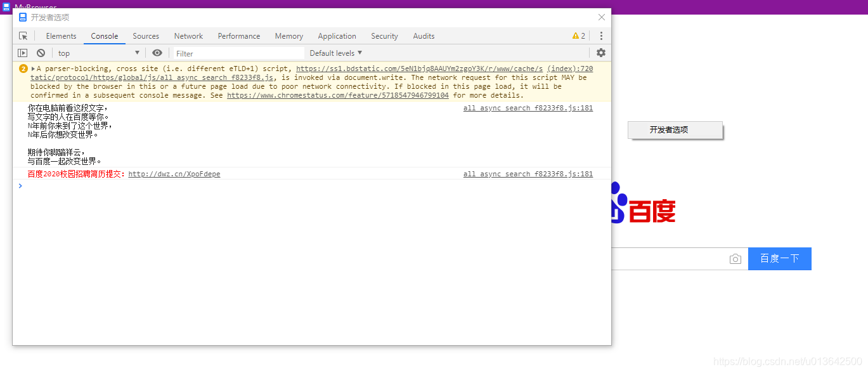The height and width of the screenshot is (373, 868).
Task: Click the 百度一下 search button
Action: (780, 259)
